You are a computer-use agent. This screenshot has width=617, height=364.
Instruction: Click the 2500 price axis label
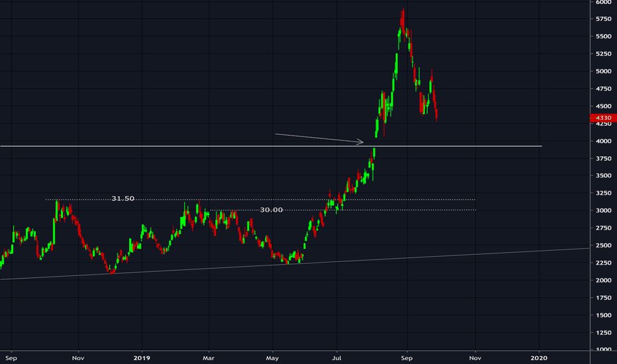coord(604,245)
